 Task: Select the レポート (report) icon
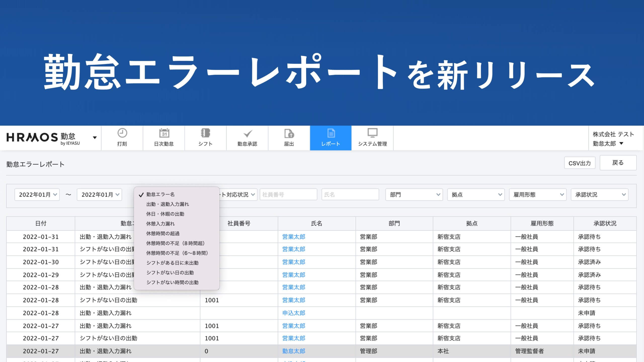tap(330, 138)
